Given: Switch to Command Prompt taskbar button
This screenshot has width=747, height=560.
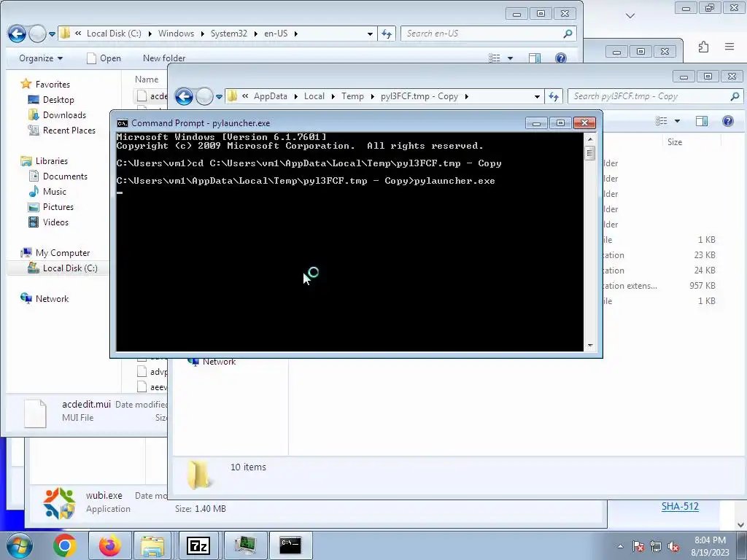Looking at the screenshot, I should click(290, 545).
